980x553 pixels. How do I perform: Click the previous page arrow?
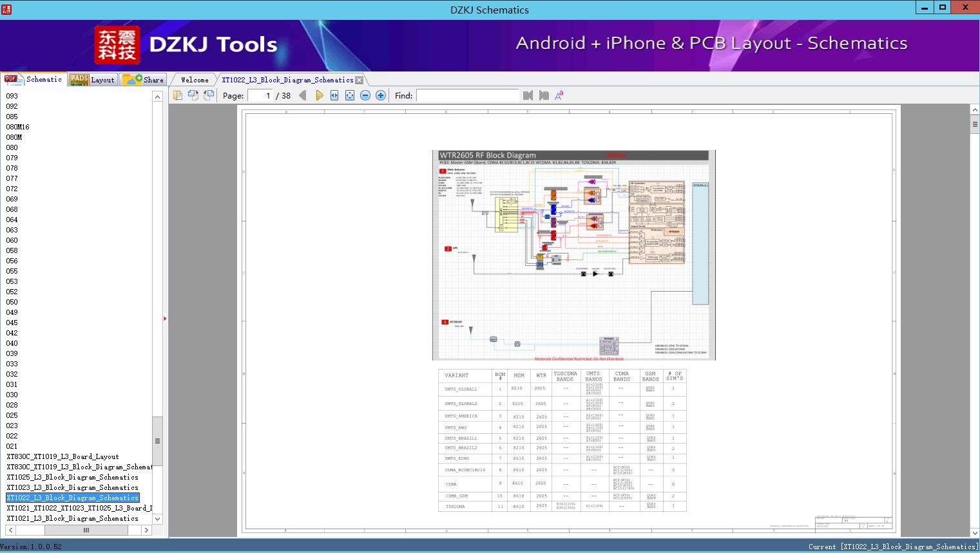coord(303,95)
